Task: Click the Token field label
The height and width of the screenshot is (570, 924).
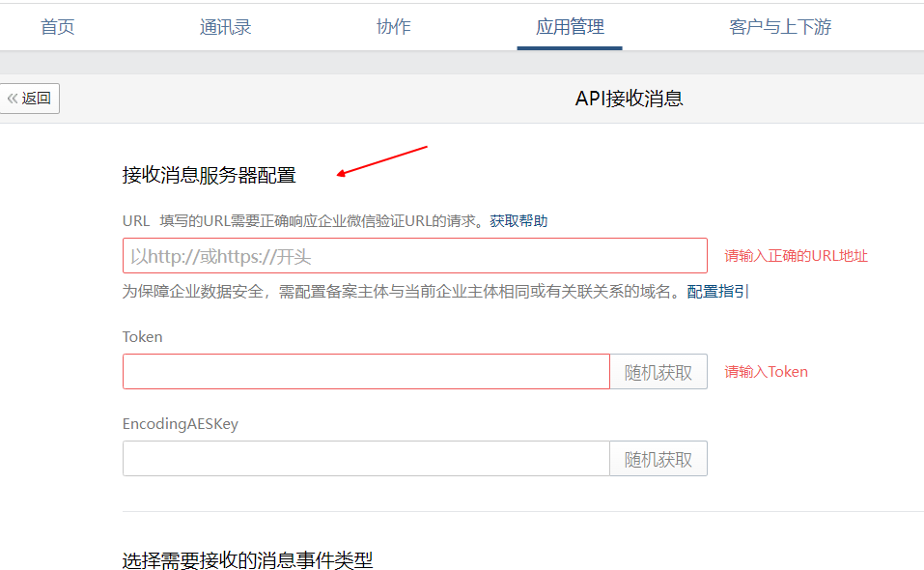Action: [142, 336]
